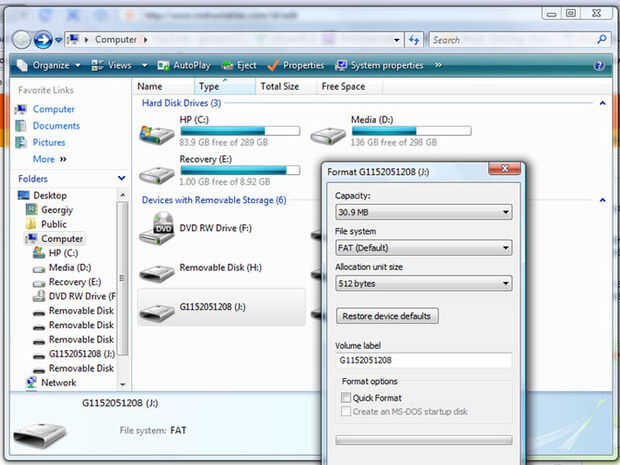Select the G1152051208 (J:) drive icon
The width and height of the screenshot is (620, 465).
click(x=157, y=312)
